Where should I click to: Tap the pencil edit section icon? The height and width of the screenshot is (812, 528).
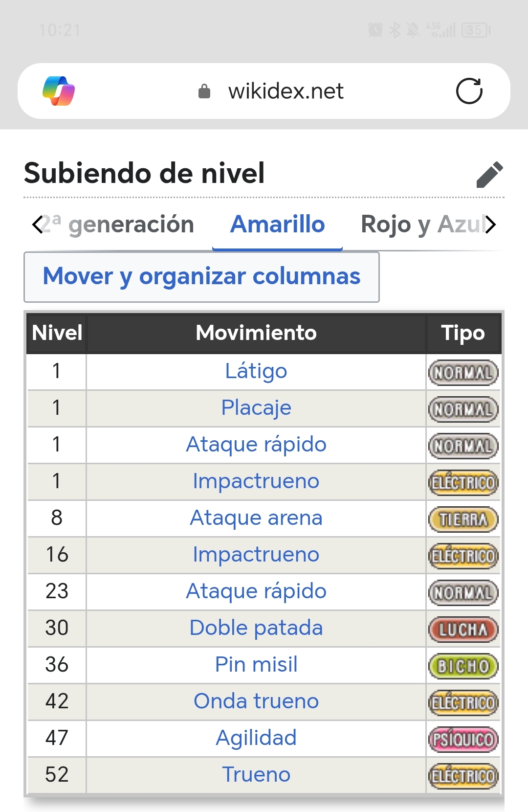(x=489, y=174)
